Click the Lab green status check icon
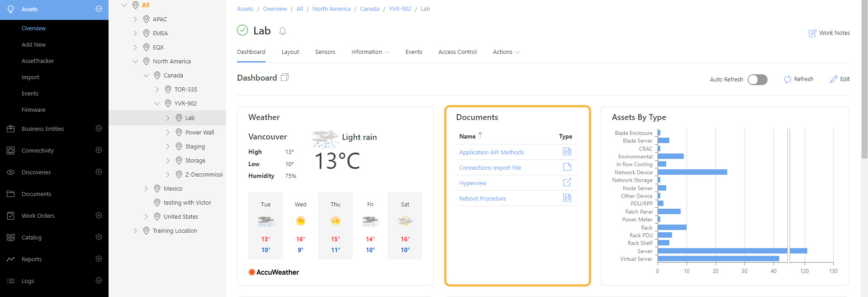This screenshot has height=297, width=868. pos(242,30)
